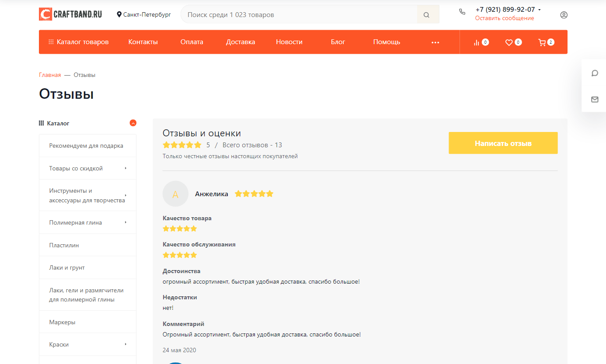Screen dimensions: 606x364
Task: Open the favorites heart icon
Action: coord(508,42)
